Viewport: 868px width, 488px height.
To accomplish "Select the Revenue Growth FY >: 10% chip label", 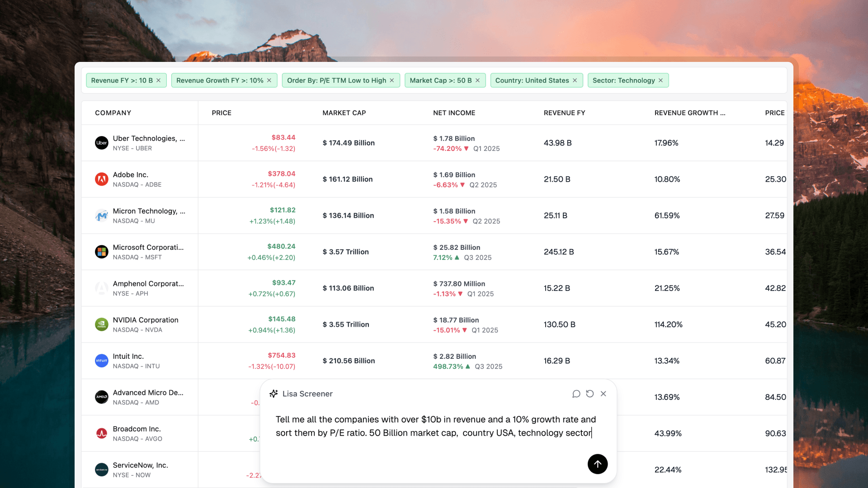I will coord(220,80).
